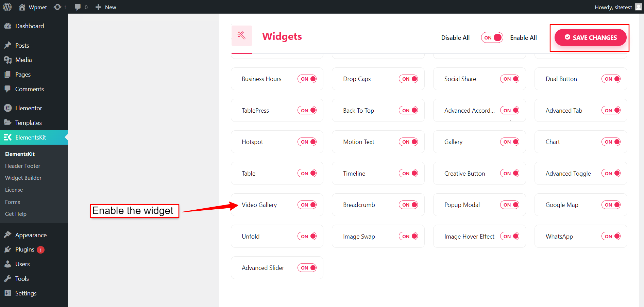
Task: Click the Appearance brush icon
Action: (x=7, y=235)
